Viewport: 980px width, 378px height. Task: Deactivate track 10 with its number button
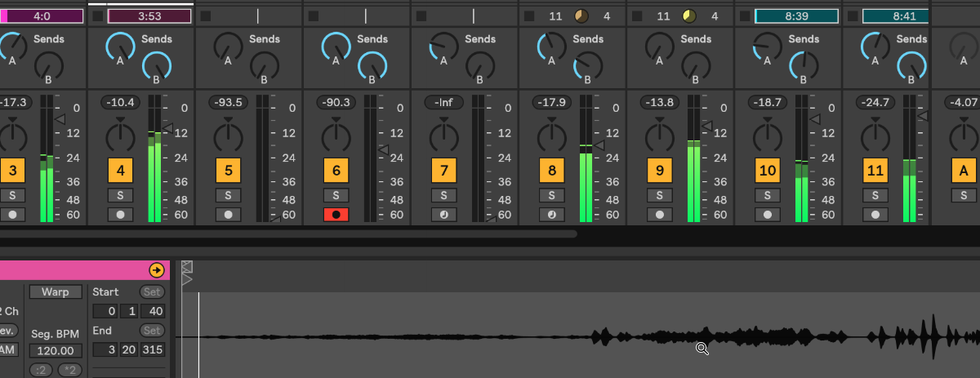tap(767, 171)
